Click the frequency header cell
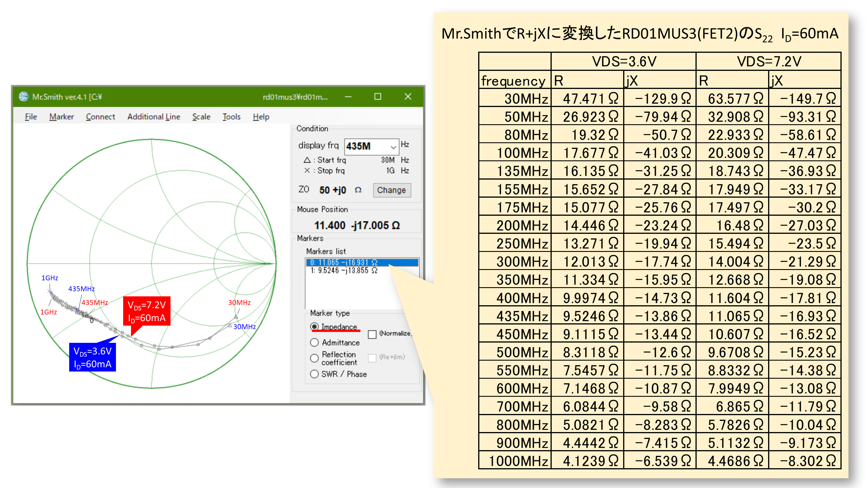The image size is (868, 488). [515, 80]
